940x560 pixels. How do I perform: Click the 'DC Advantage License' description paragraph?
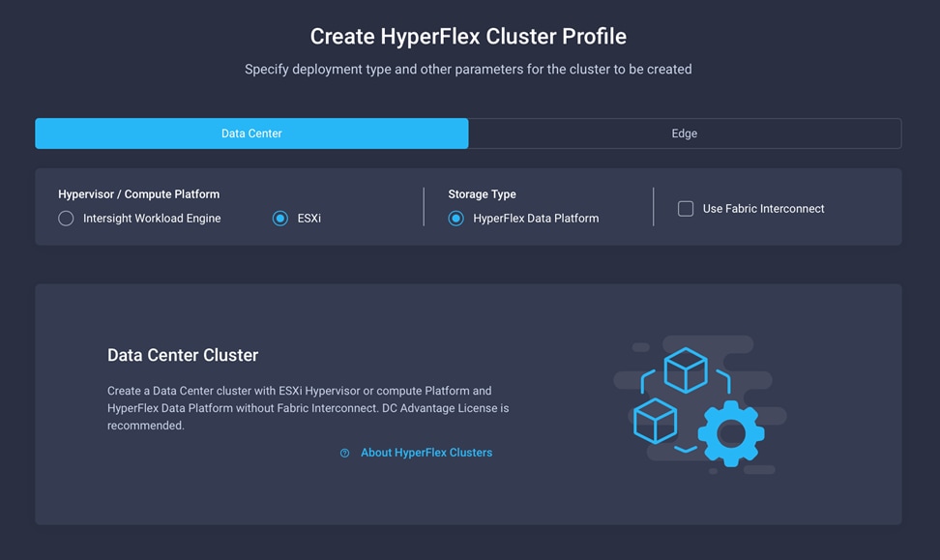308,408
